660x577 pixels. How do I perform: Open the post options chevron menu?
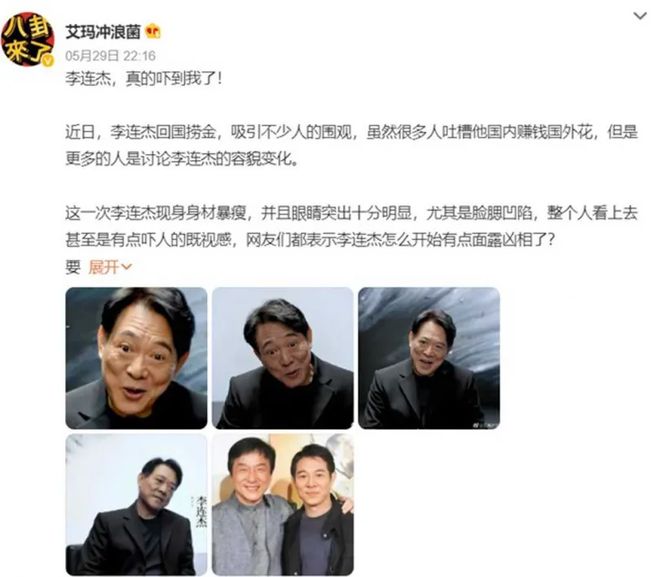pos(640,16)
